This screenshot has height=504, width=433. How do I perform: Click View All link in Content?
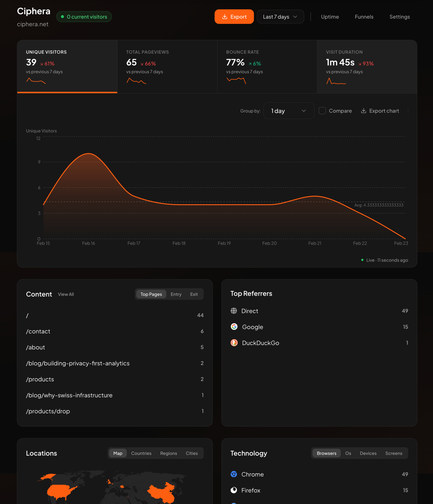pyautogui.click(x=66, y=294)
